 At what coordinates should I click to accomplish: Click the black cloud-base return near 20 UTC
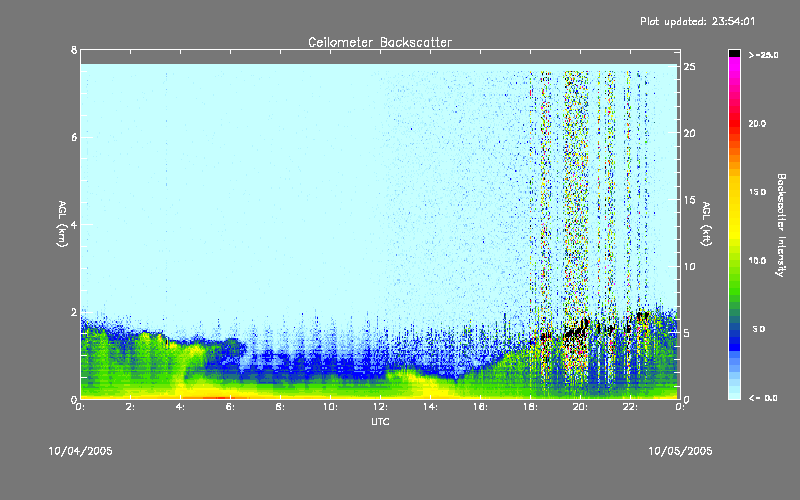577,330
